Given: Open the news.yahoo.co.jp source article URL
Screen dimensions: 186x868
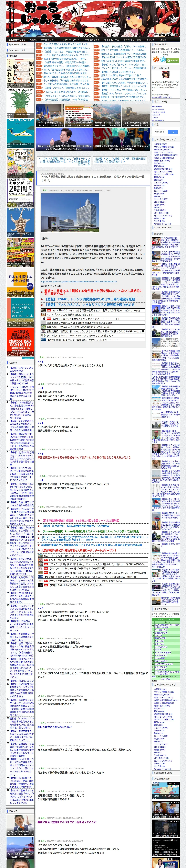Looking at the screenshot, I should [79, 282].
